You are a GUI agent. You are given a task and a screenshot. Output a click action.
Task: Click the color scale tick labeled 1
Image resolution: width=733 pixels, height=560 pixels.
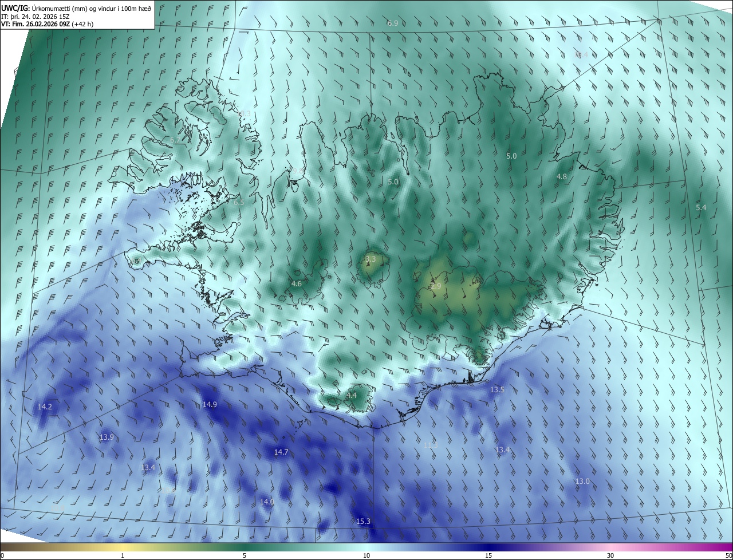123,555
